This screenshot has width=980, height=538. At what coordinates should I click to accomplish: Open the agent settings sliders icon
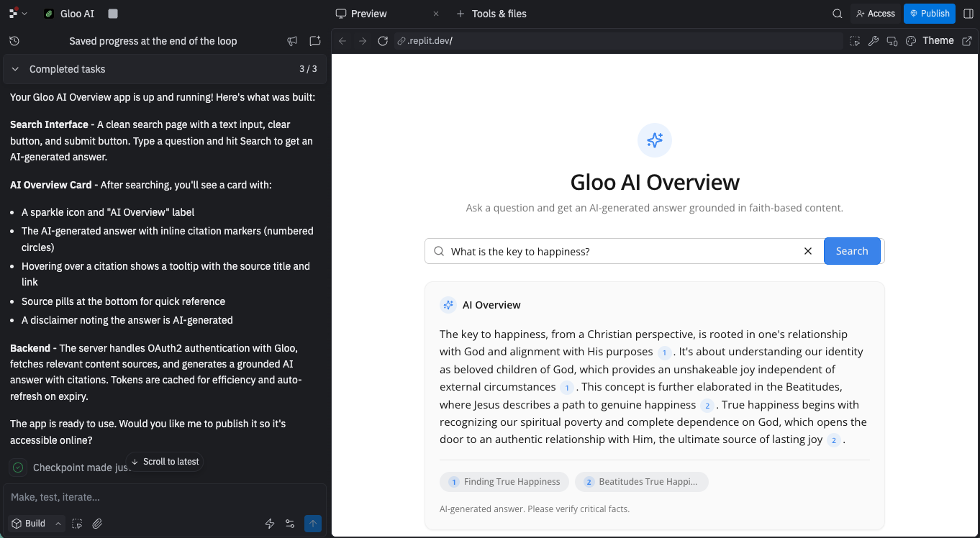click(290, 524)
